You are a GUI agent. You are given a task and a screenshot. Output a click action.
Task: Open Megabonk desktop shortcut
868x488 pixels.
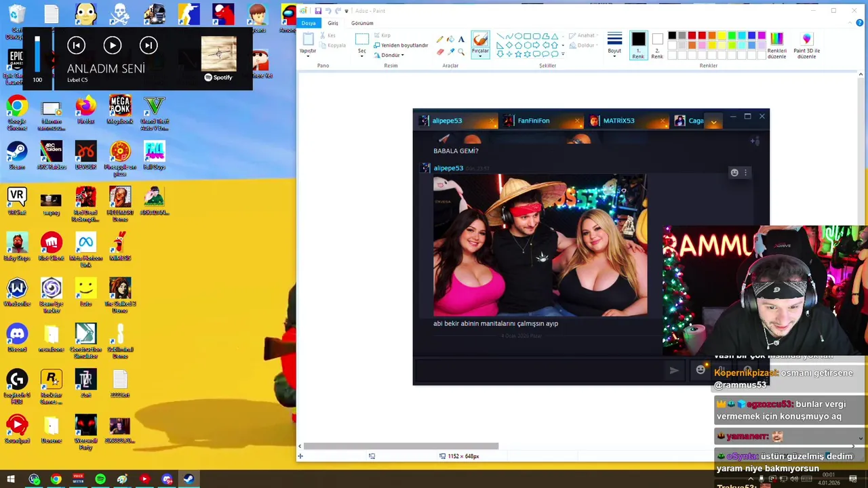coord(120,110)
